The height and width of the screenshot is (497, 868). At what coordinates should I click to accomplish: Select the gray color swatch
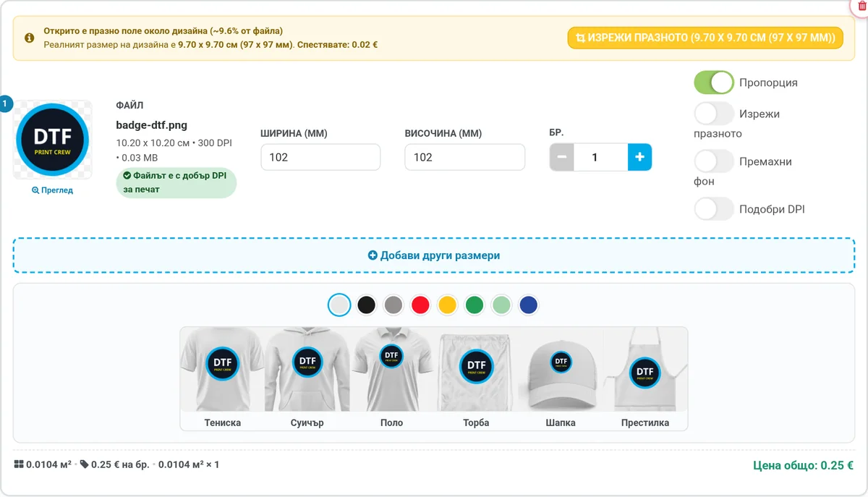point(393,305)
